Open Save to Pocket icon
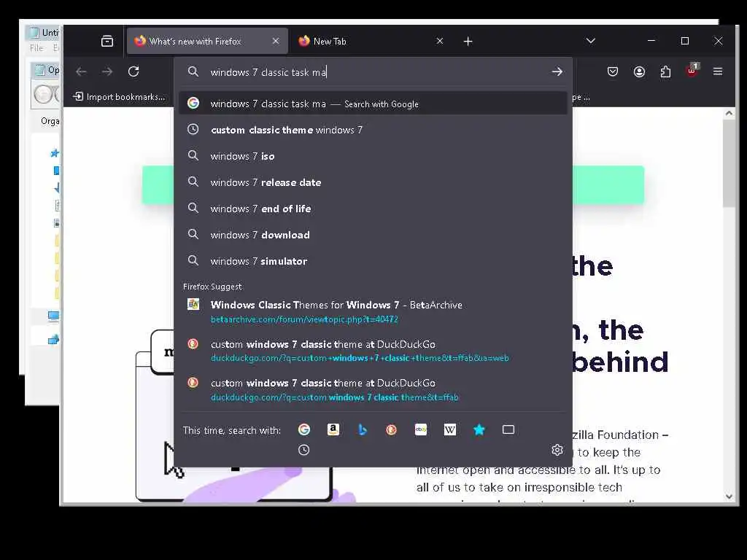This screenshot has width=747, height=560. pyautogui.click(x=613, y=72)
